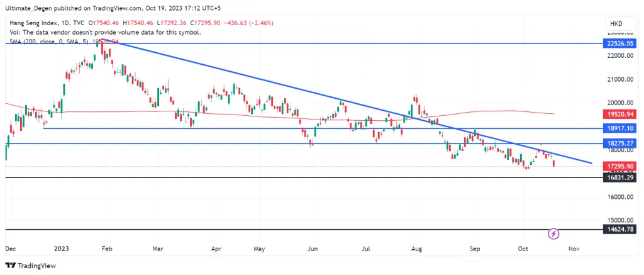The width and height of the screenshot is (644, 275).
Task: Select the 22526.55 price label
Action: click(x=621, y=43)
